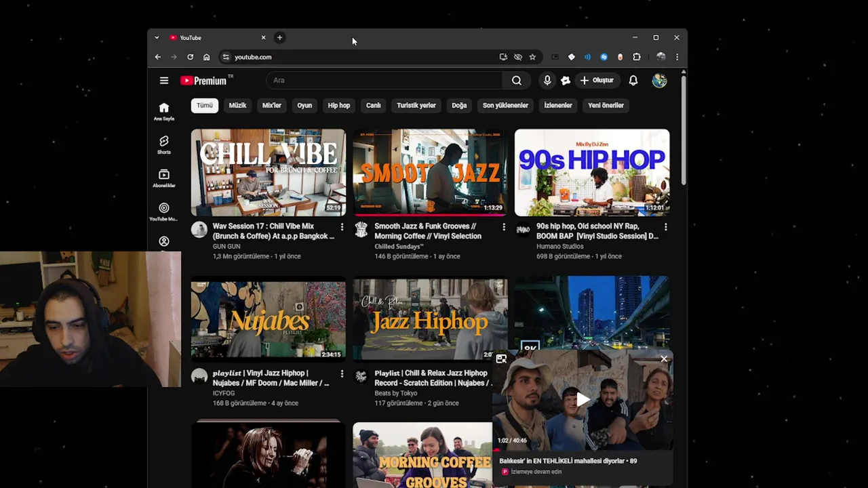Expand the mini player to full view
This screenshot has height=488, width=868.
pyautogui.click(x=501, y=359)
